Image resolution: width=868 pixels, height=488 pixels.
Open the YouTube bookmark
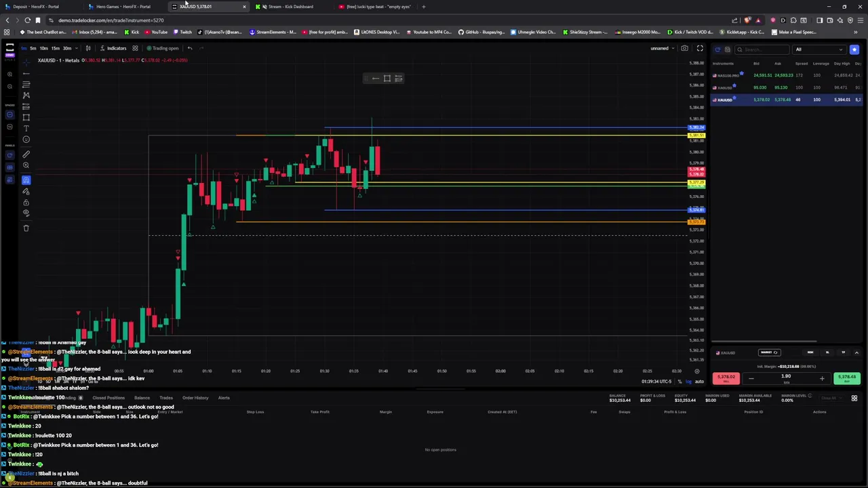(x=157, y=32)
